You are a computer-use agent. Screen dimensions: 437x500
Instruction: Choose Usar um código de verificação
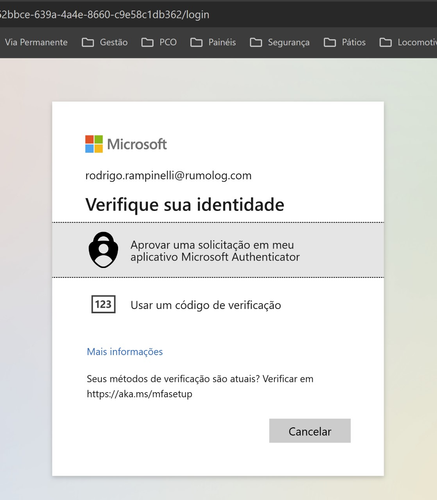coord(218,305)
